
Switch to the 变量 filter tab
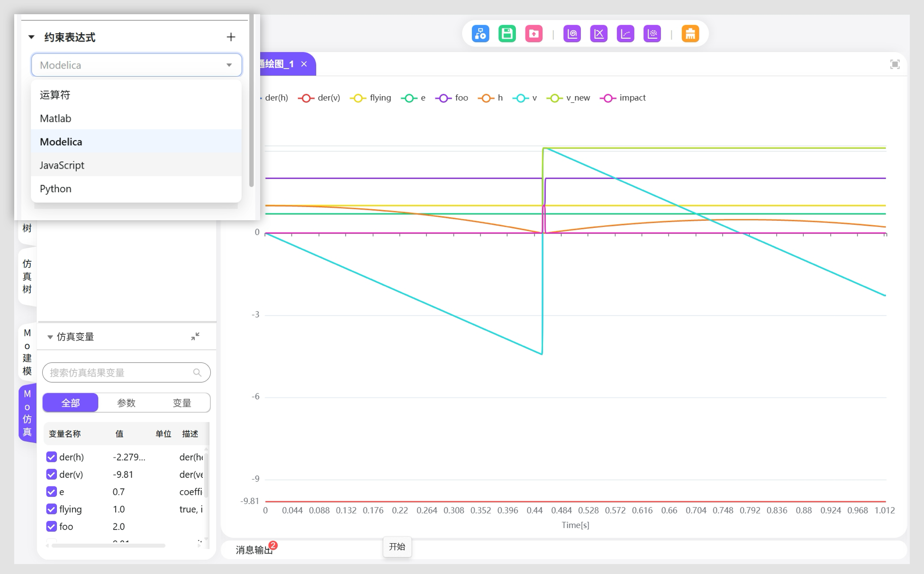pyautogui.click(x=182, y=403)
